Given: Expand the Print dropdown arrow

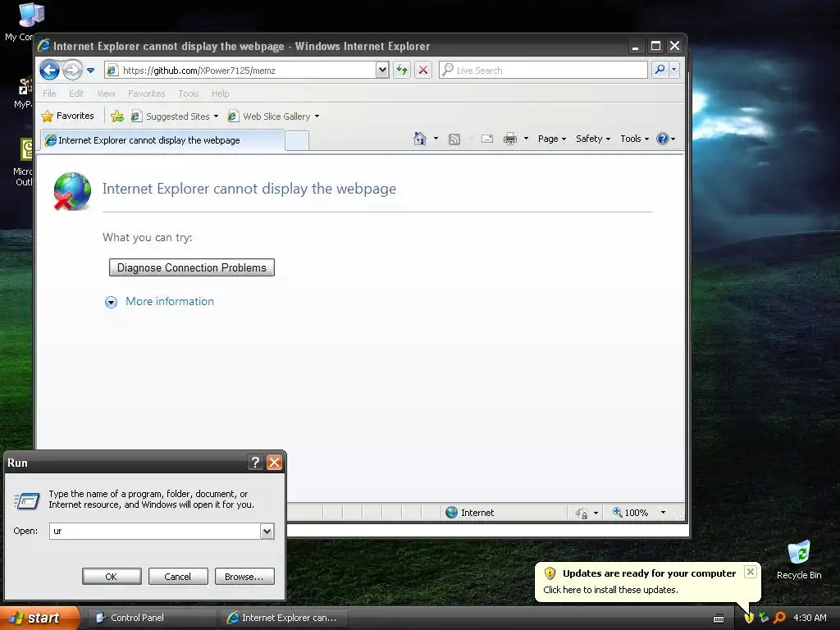Looking at the screenshot, I should [526, 139].
